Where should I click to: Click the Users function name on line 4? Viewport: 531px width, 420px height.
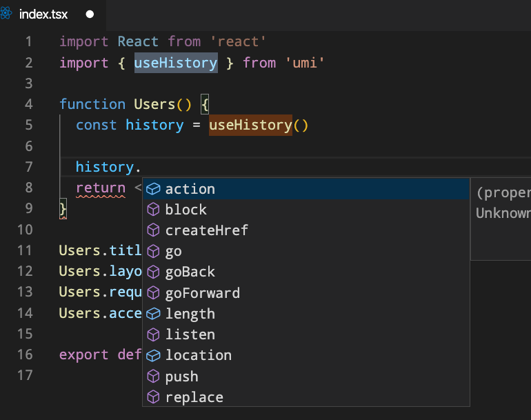[x=154, y=104]
